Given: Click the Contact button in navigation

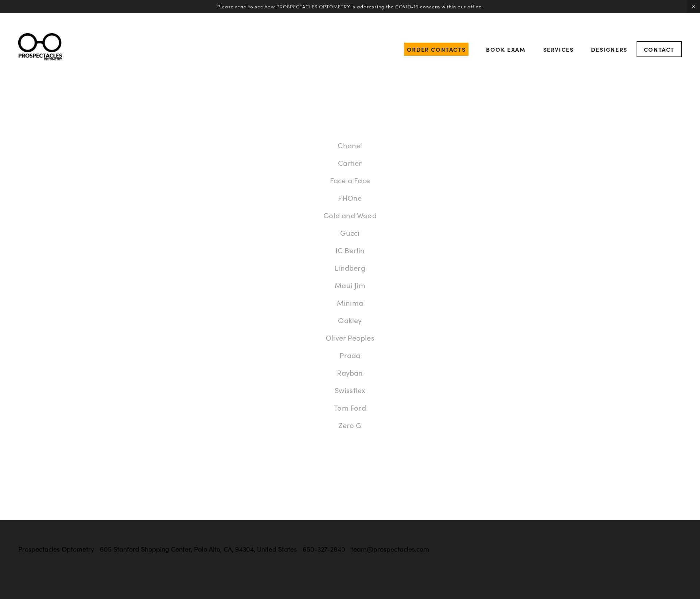Looking at the screenshot, I should pos(659,49).
